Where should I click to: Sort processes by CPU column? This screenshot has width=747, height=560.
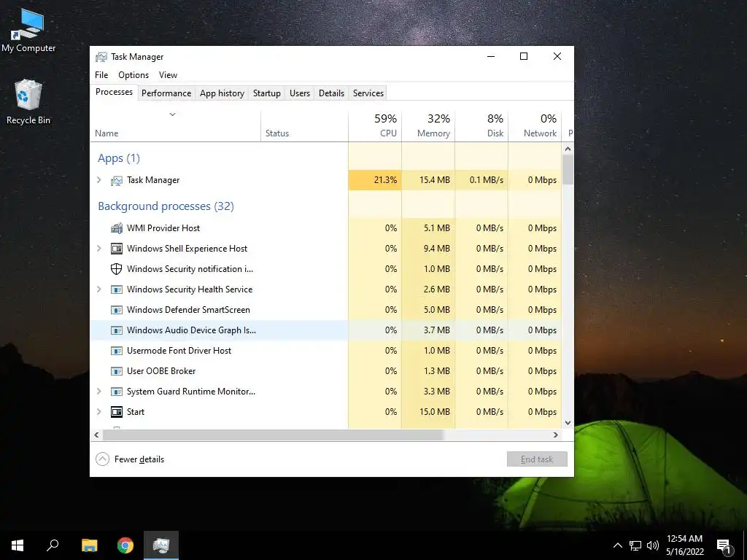click(x=375, y=126)
